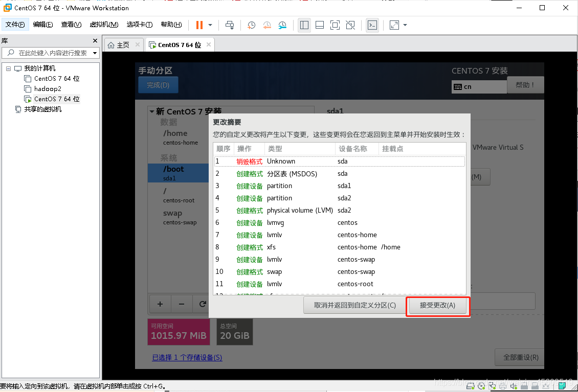Image resolution: width=578 pixels, height=392 pixels.
Task: Select row 2 分区表 (MSDOS)
Action: pyautogui.click(x=339, y=174)
